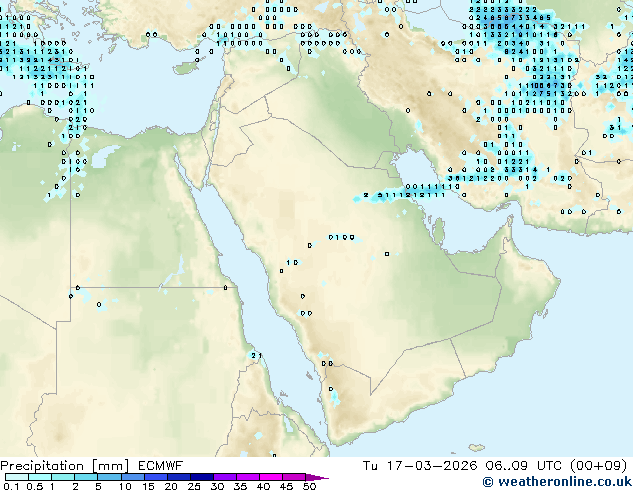This screenshot has height=490, width=634.
Task: Click the '(00+09)' forecast offset text
Action: (598, 466)
